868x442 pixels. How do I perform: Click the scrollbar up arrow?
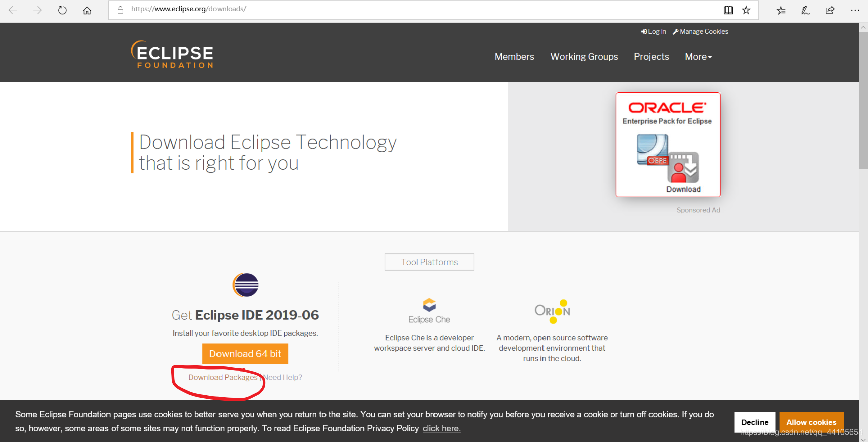[863, 27]
